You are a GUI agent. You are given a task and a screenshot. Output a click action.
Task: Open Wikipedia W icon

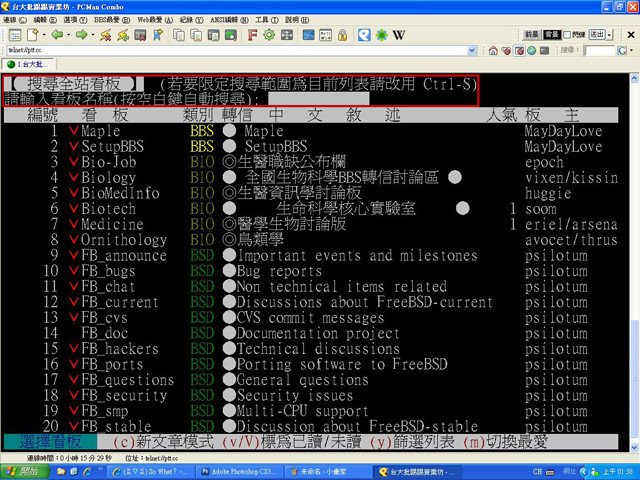click(x=399, y=35)
